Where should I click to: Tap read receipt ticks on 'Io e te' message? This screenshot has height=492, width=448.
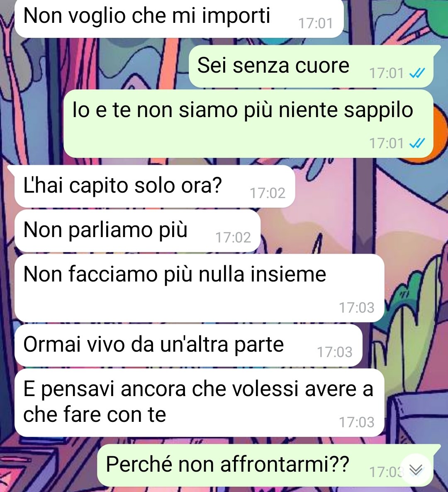coord(417,143)
